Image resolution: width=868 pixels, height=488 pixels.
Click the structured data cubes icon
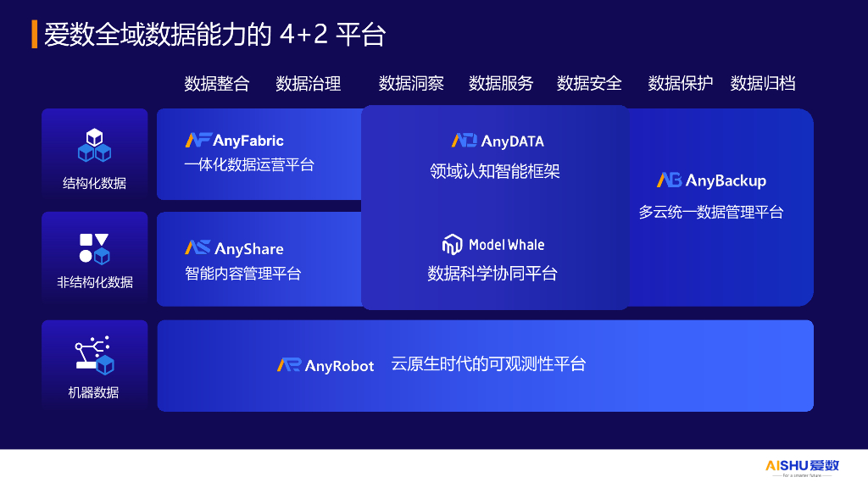click(95, 145)
